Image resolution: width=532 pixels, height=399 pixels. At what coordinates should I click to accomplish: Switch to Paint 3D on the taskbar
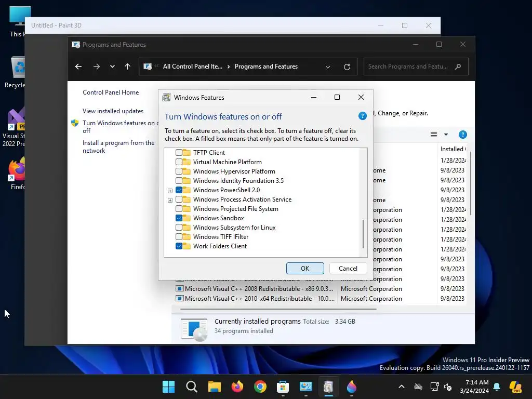[352, 387]
